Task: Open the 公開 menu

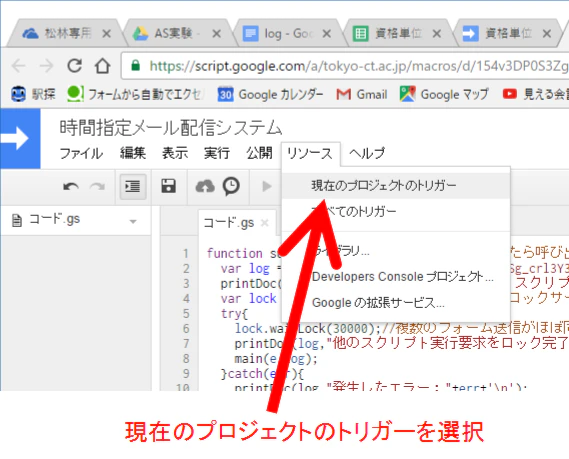Action: point(259,153)
